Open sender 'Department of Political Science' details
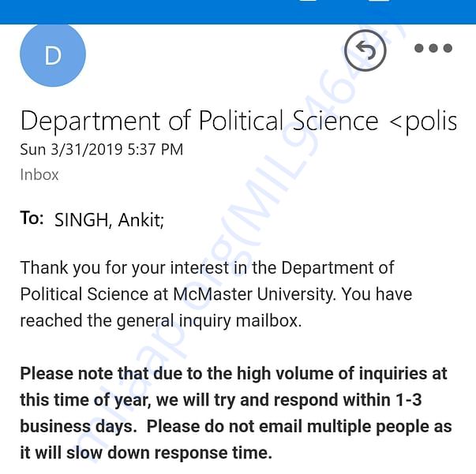Screen dimensions: 476x474 pyautogui.click(x=200, y=121)
